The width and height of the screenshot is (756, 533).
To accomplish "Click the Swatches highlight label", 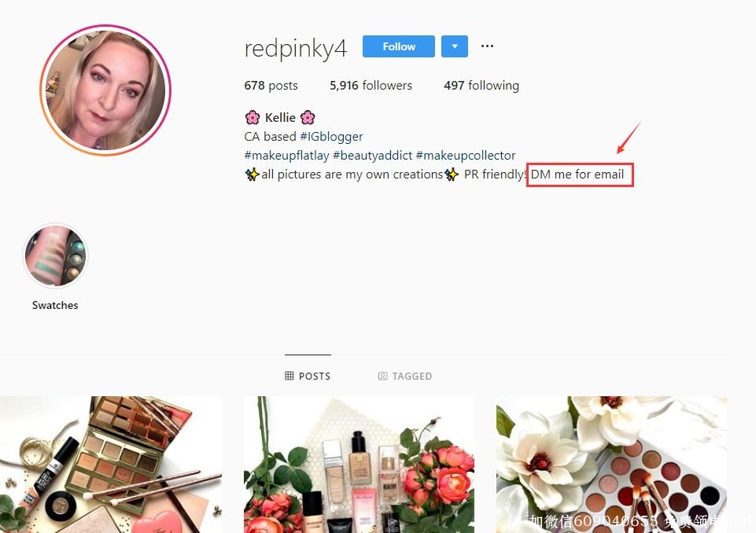I will [x=55, y=305].
